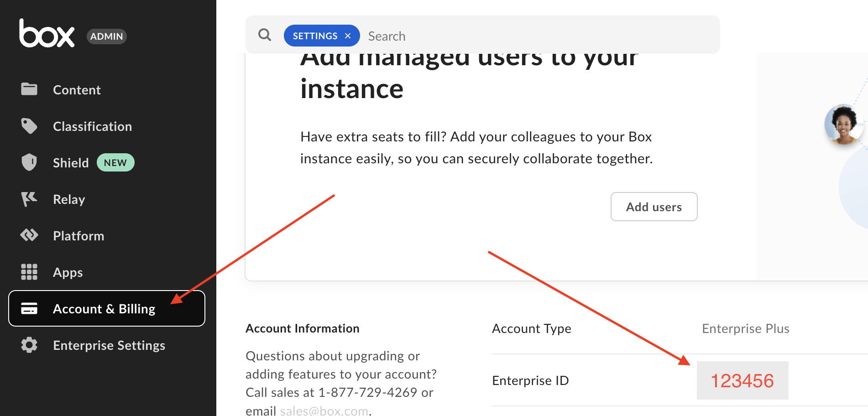Select the Platform diamond icon
The image size is (868, 416).
pos(29,235)
